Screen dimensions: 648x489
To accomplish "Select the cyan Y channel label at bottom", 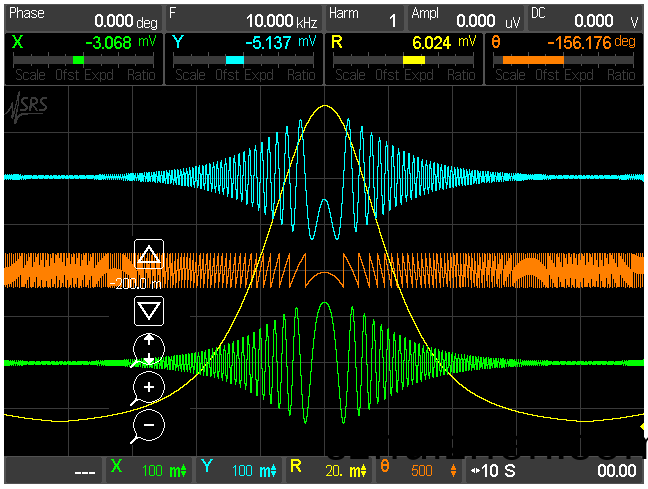I will (x=207, y=468).
